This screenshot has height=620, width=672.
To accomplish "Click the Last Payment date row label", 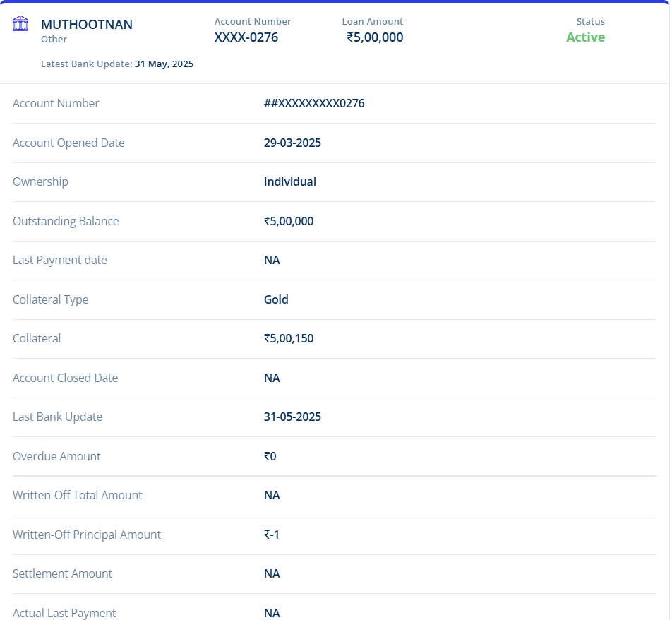I will (60, 261).
